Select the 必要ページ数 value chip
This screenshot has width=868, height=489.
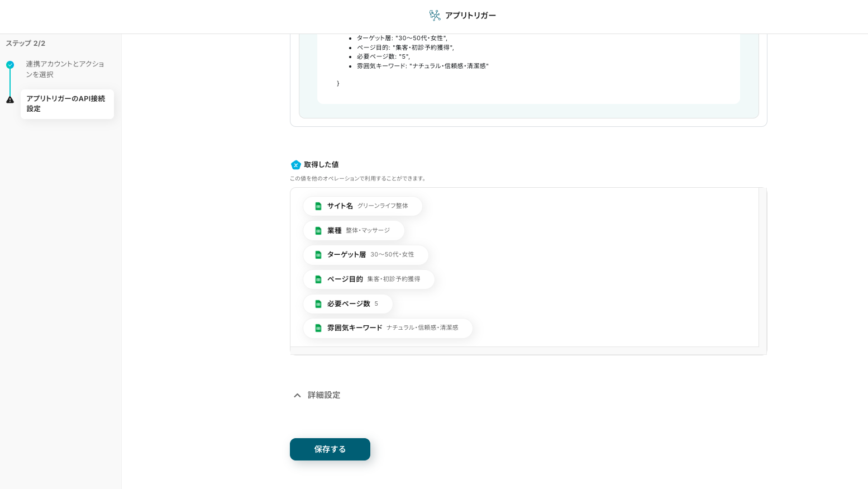(x=348, y=304)
